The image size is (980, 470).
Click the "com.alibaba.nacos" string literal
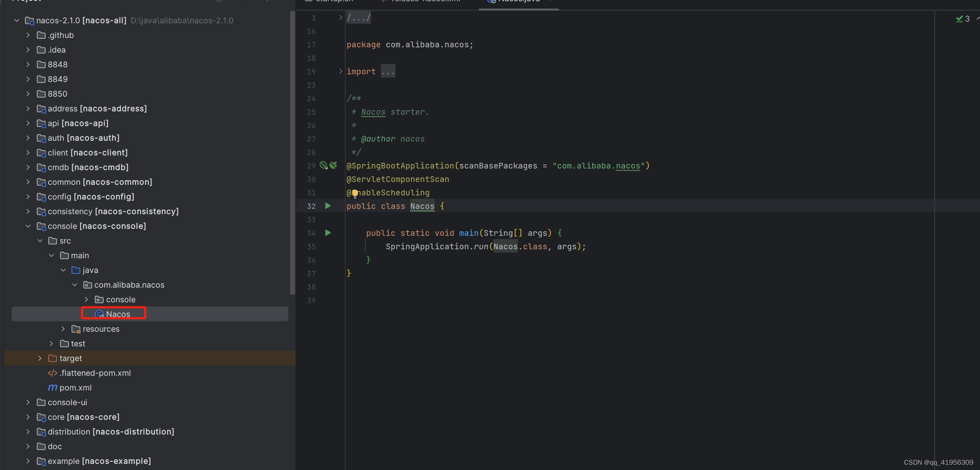point(598,166)
